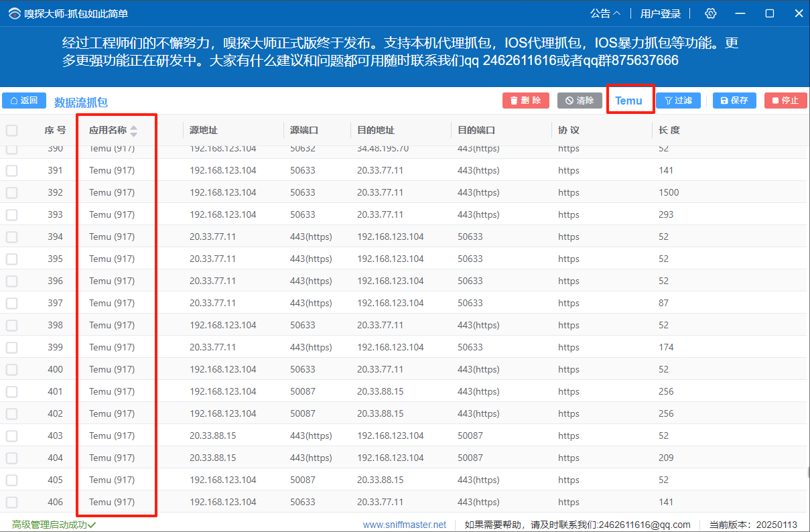Select length value 174 in row 399

[666, 347]
